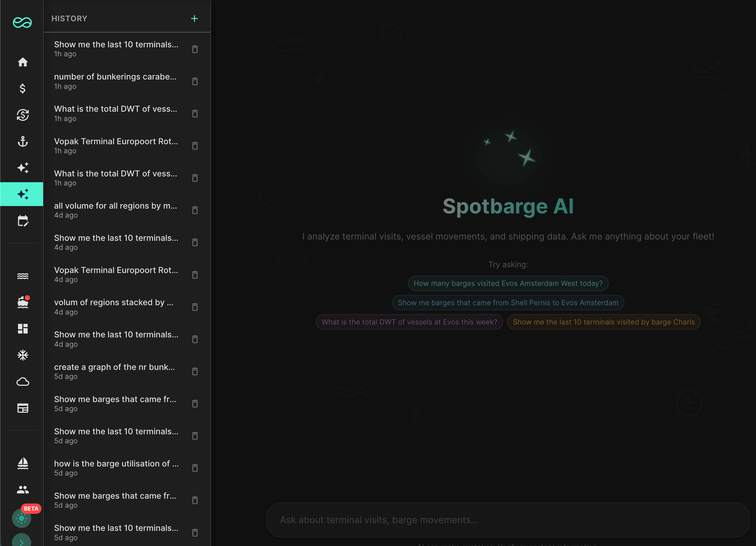Open the anchor port icon
This screenshot has width=756, height=546.
coord(23,141)
